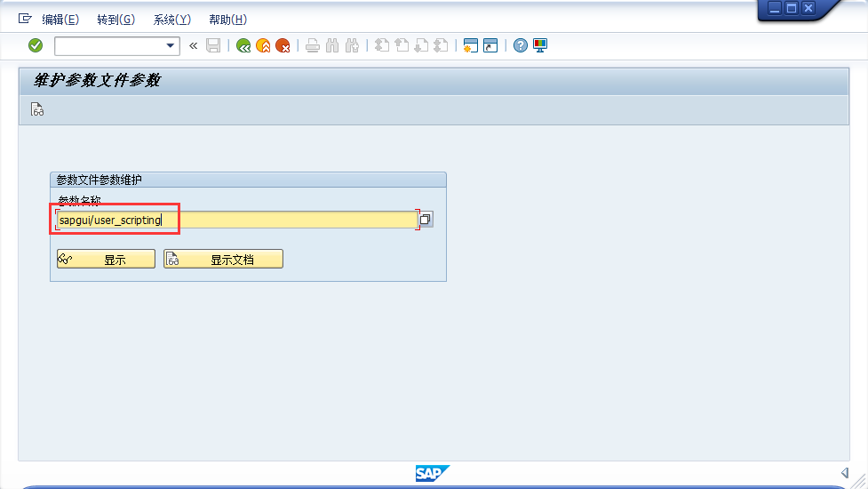This screenshot has height=489, width=868.
Task: Open the 系统(Y) menu
Action: (x=171, y=20)
